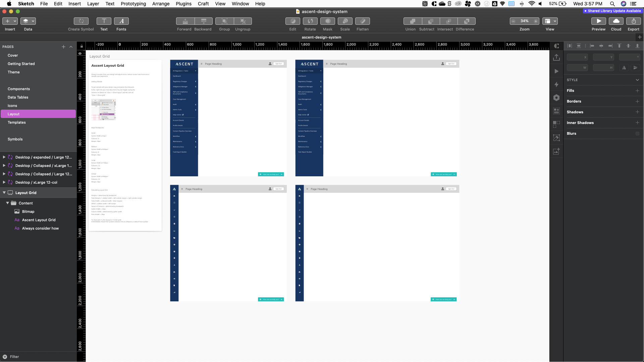Open the Prototyping menu
Image resolution: width=644 pixels, height=362 pixels.
point(133,4)
